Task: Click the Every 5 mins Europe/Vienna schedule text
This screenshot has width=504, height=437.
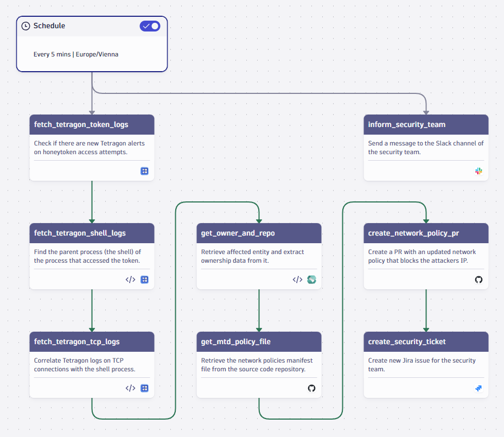Action: (76, 54)
